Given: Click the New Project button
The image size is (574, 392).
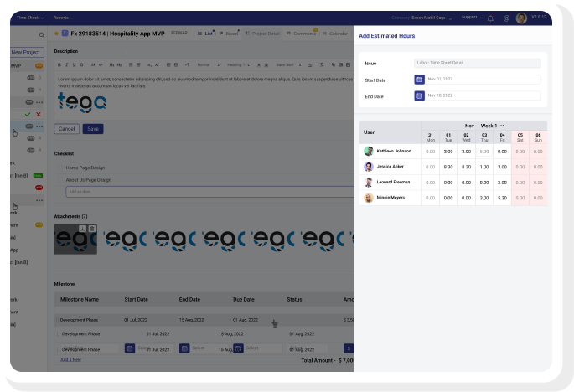Looking at the screenshot, I should 26,52.
